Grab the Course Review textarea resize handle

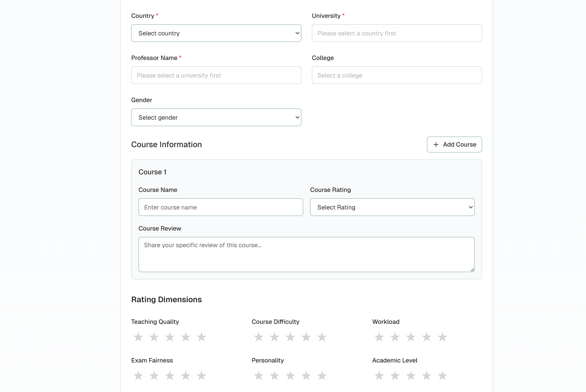coord(472,270)
